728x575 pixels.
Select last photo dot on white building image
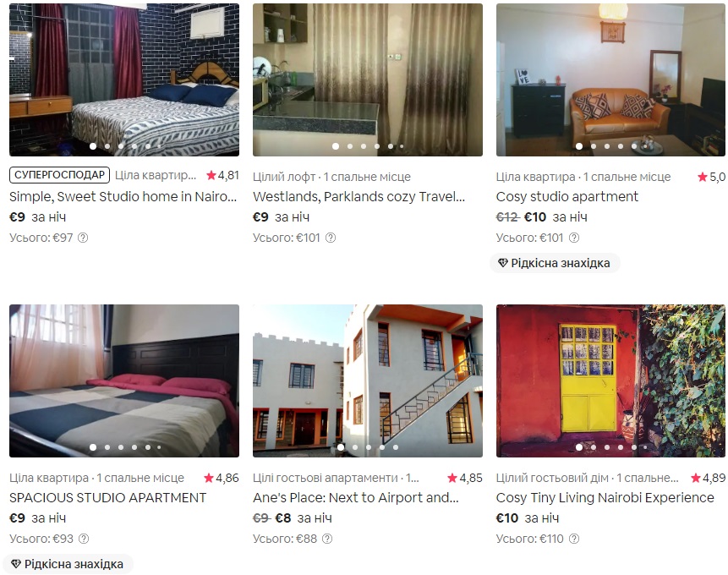396,447
